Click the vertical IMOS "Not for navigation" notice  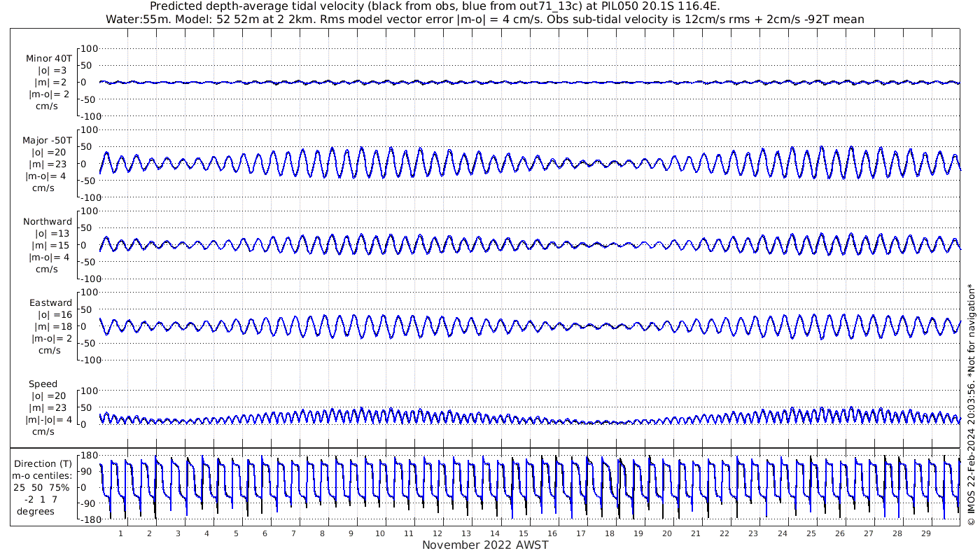tap(970, 403)
